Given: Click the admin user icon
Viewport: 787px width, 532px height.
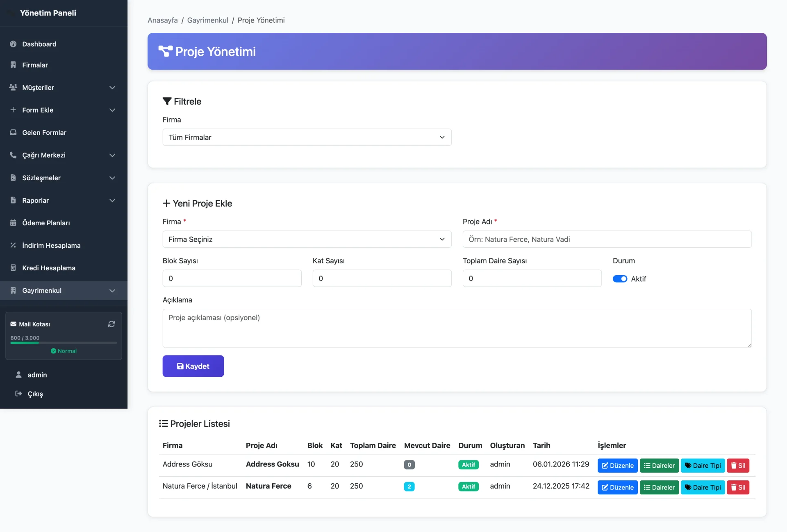Looking at the screenshot, I should pyautogui.click(x=18, y=375).
